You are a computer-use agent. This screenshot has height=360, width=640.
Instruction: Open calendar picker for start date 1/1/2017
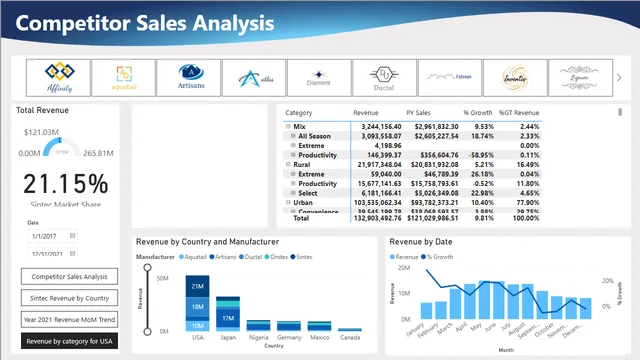pyautogui.click(x=72, y=236)
